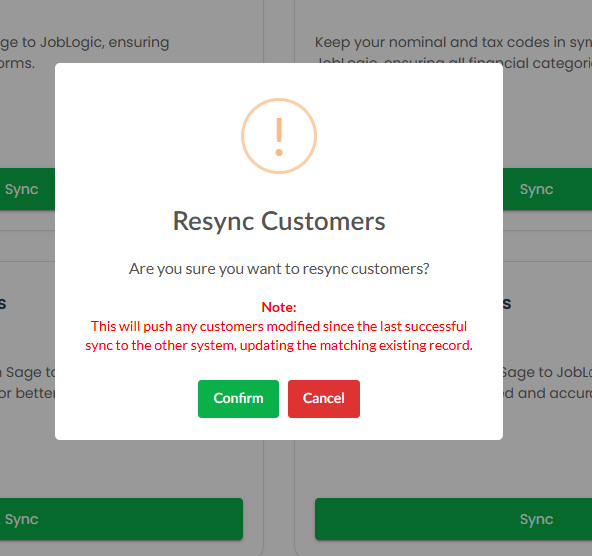Screen dimensions: 592x556
Task: Cancel the Resync Customers dialog
Action: point(324,399)
